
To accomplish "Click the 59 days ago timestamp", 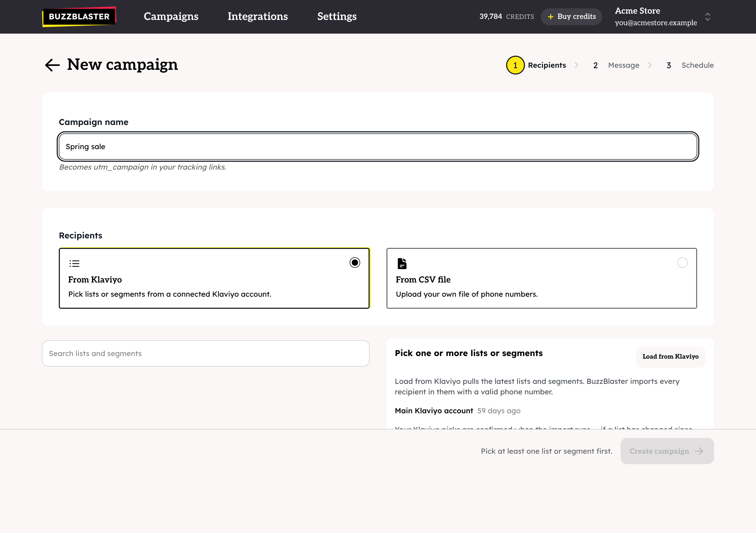I will (499, 411).
